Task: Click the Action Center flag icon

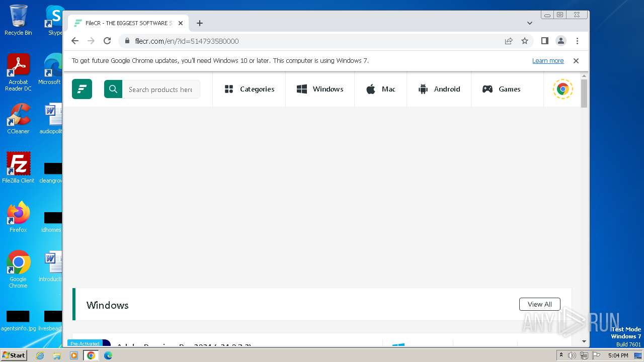Action: [595, 355]
